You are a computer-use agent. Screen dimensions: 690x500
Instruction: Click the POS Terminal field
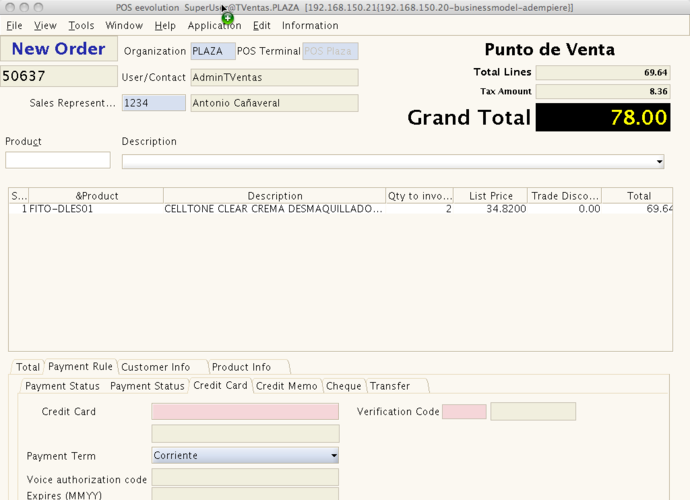coord(330,51)
